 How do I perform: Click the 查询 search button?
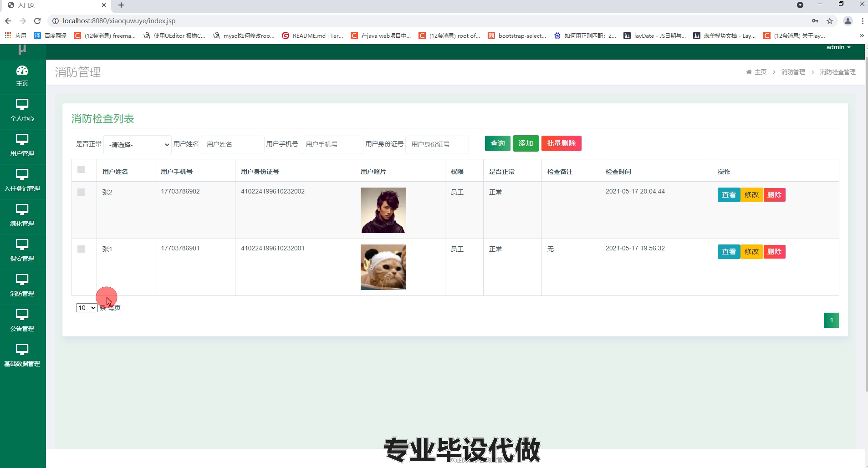pyautogui.click(x=498, y=143)
